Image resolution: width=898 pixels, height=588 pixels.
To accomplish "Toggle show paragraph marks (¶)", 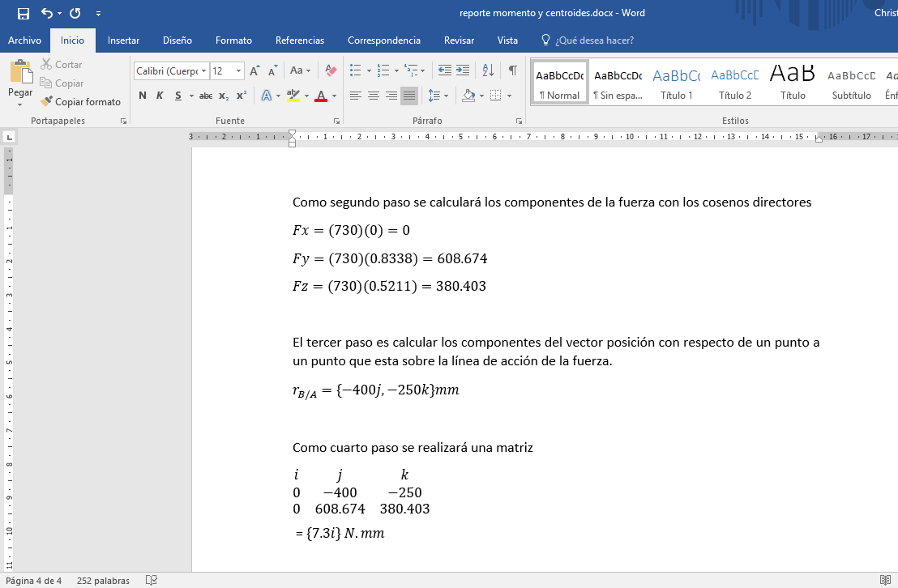I will click(512, 70).
